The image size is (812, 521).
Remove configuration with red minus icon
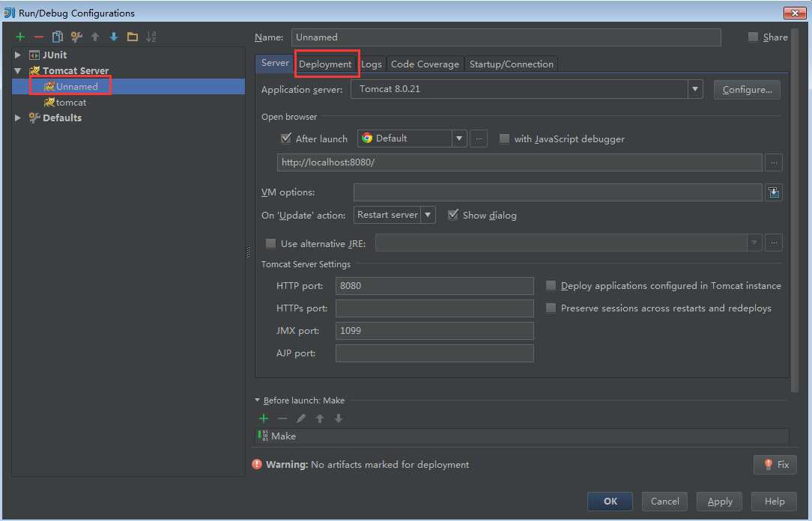39,37
